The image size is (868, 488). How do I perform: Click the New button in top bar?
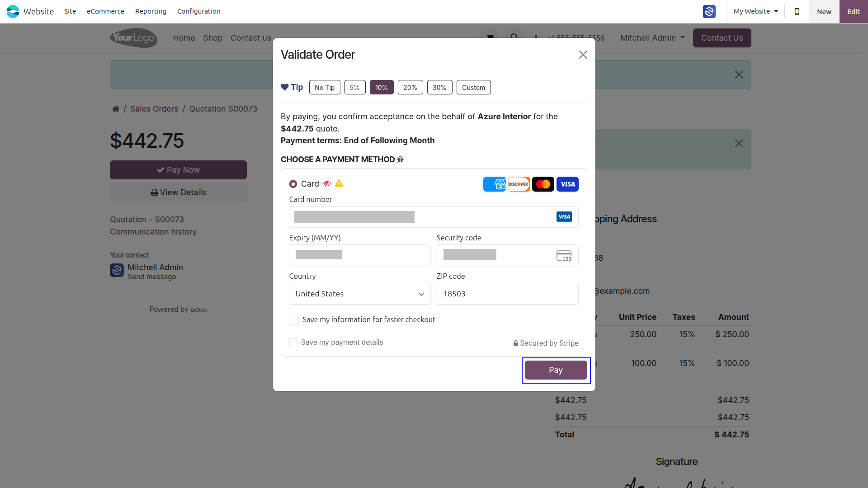[x=824, y=11]
